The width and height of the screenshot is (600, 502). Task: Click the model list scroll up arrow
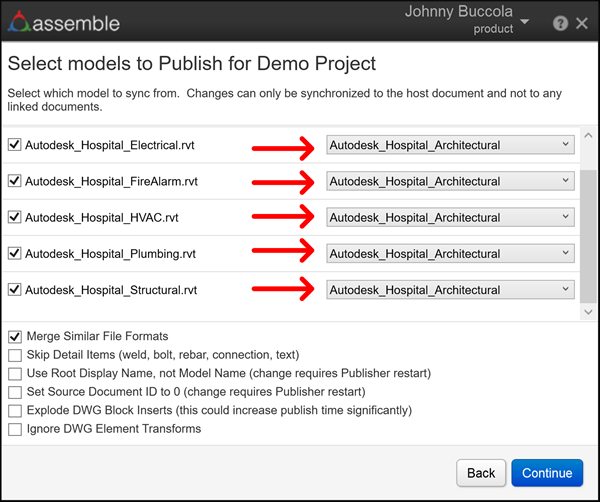click(588, 135)
